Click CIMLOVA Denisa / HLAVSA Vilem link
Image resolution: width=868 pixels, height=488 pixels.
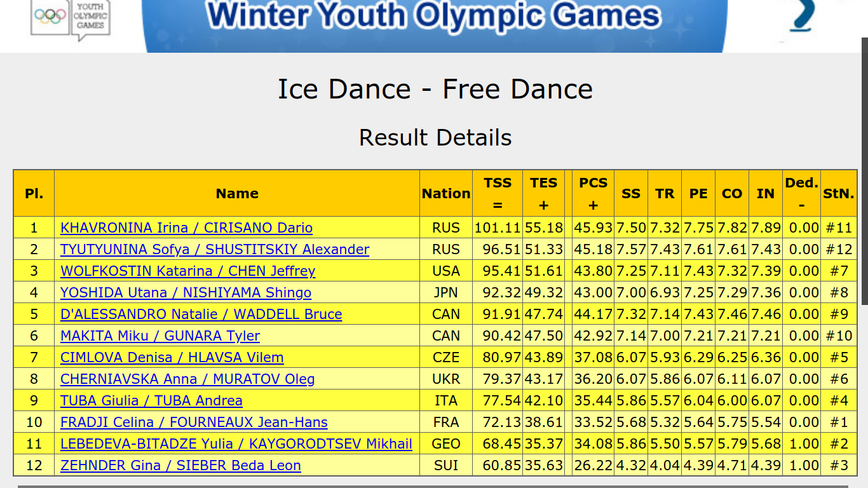pyautogui.click(x=172, y=357)
